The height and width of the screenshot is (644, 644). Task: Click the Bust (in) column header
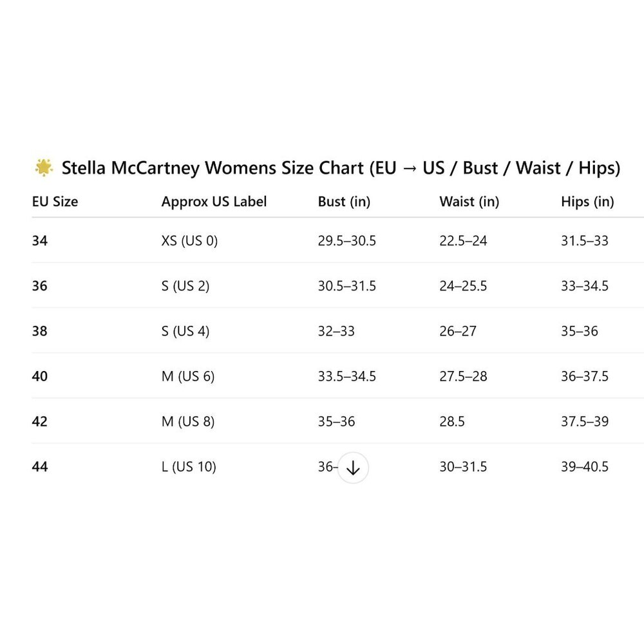coord(344,202)
